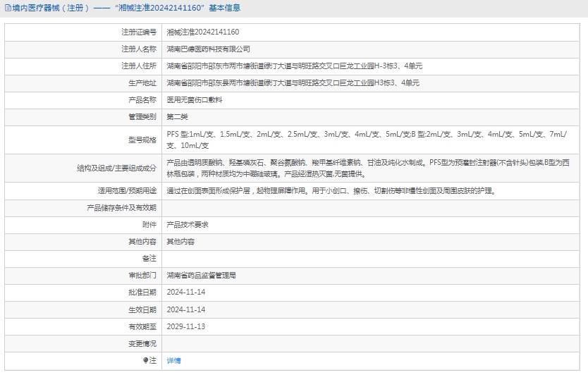The image size is (588, 375).
Task: Select registrant name 湖南巴德医药科技有限公司
Action: pyautogui.click(x=208, y=49)
